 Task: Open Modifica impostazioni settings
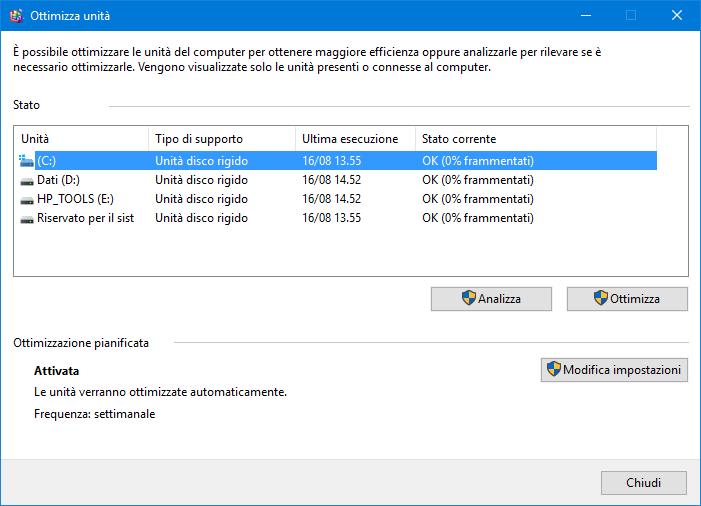[614, 370]
